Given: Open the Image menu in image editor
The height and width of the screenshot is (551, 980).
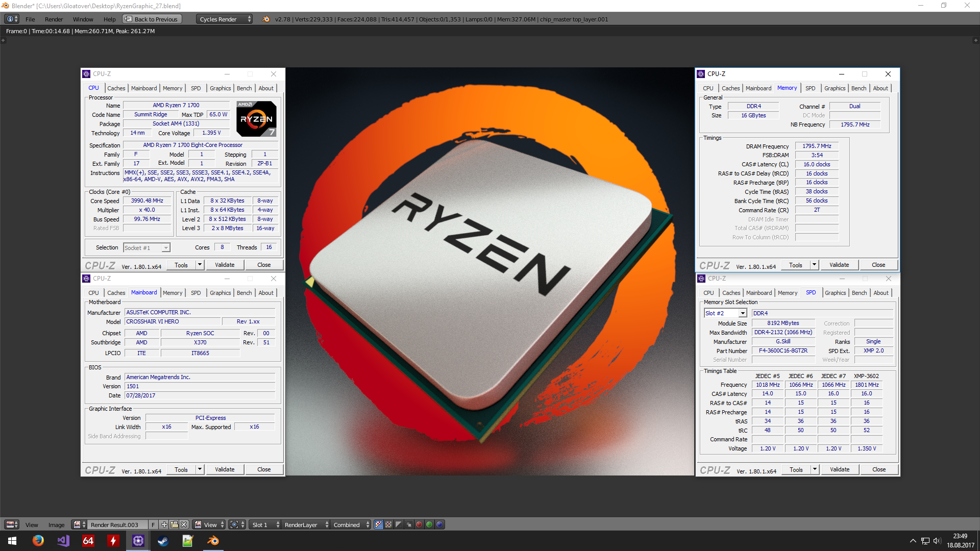Looking at the screenshot, I should pyautogui.click(x=56, y=524).
